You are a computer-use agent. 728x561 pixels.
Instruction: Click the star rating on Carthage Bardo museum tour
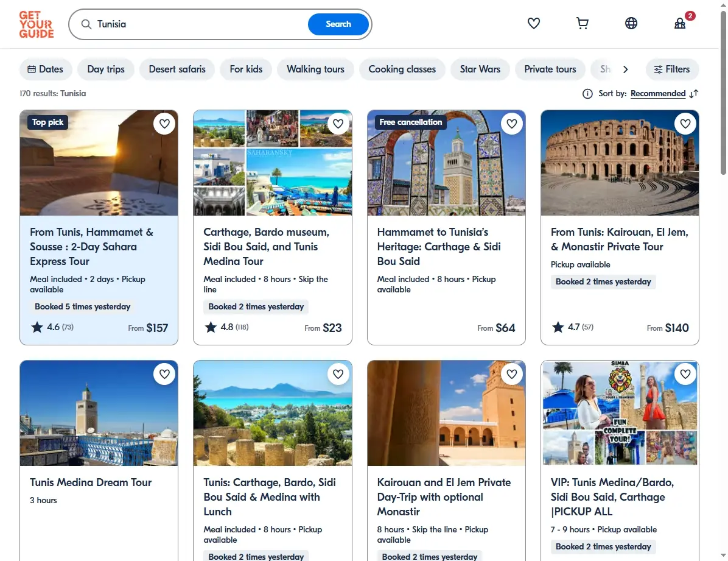[226, 327]
